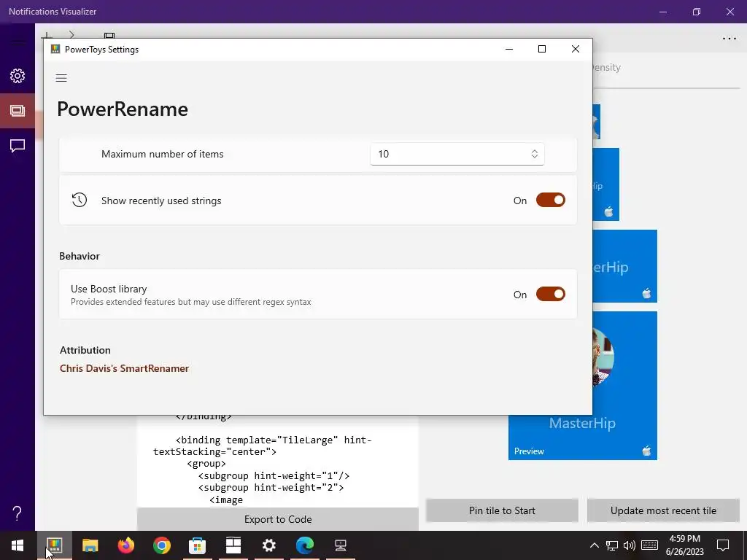The image size is (747, 560).
Task: Click the PowerToys taskbar icon
Action: 54,545
